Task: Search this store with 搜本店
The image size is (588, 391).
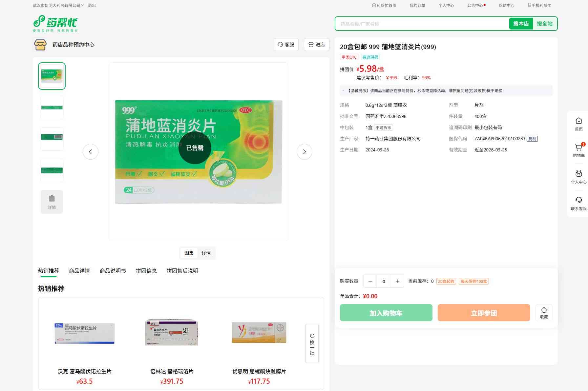Action: coord(521,24)
